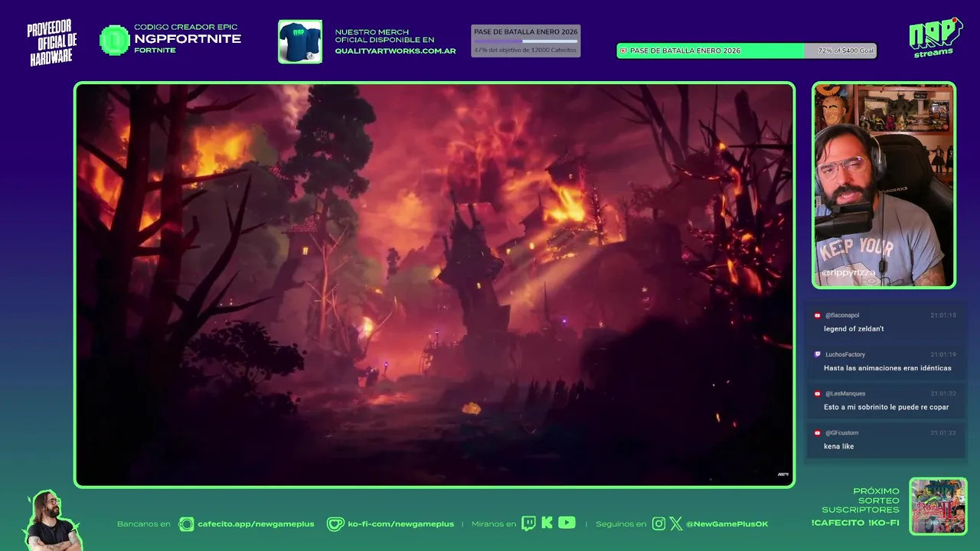Click the Miranos en label
980x551 pixels.
pos(494,524)
